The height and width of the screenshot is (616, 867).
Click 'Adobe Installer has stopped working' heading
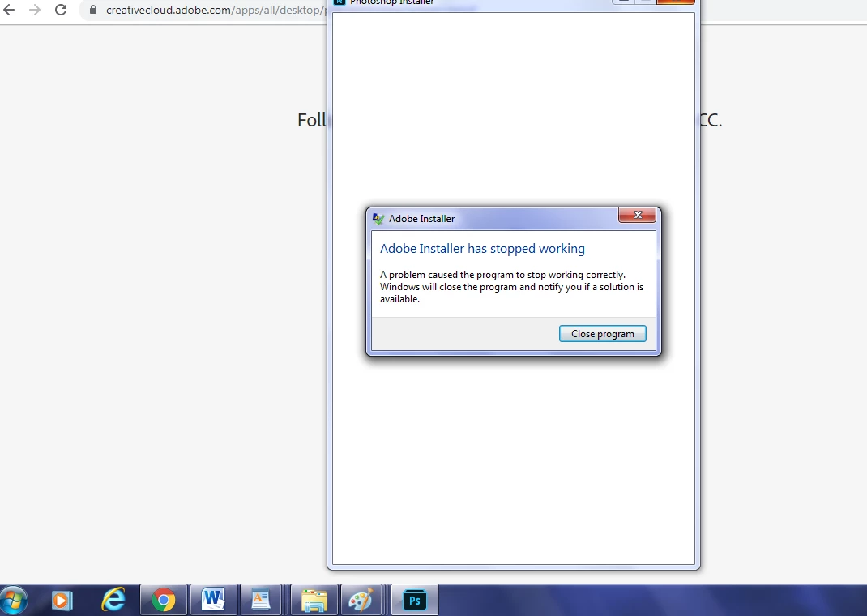(482, 249)
